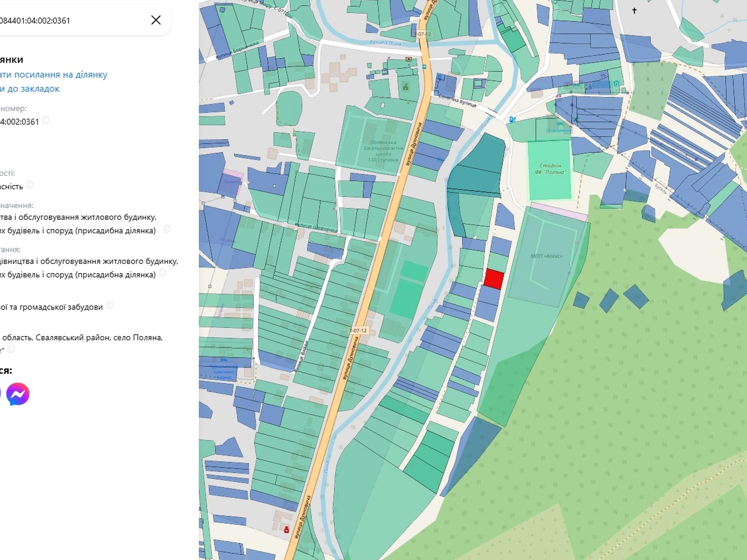The width and height of the screenshot is (747, 560).
Task: Copy the purpose text ending 'присадибна ділянка'
Action: tap(167, 229)
